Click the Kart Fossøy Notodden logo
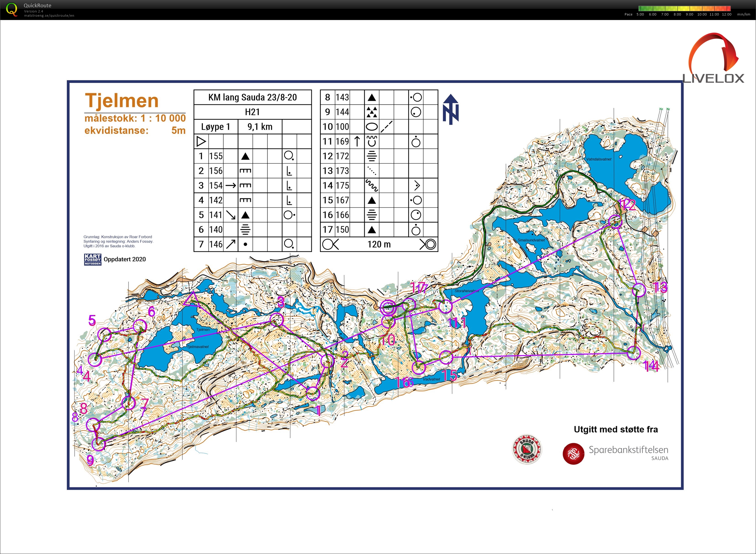 [x=92, y=259]
